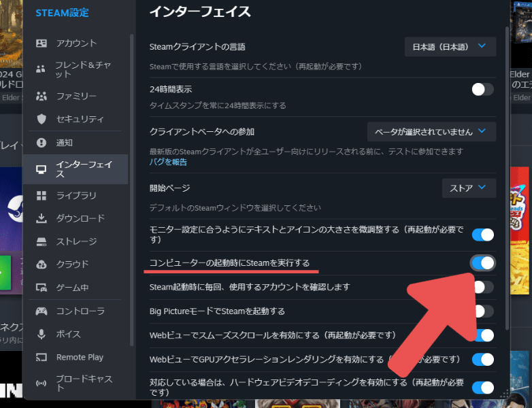Click the インターフェイス page title
The height and width of the screenshot is (408, 532).
point(200,12)
